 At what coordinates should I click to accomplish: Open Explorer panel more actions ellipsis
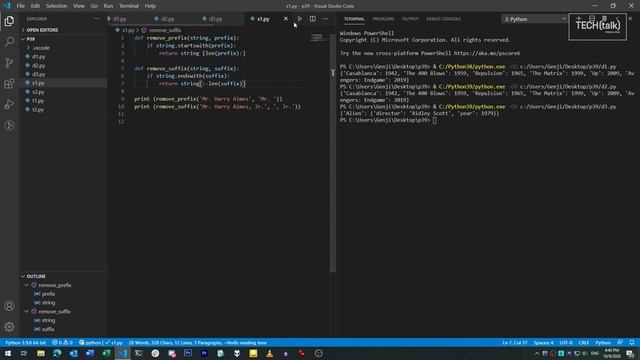pos(96,19)
